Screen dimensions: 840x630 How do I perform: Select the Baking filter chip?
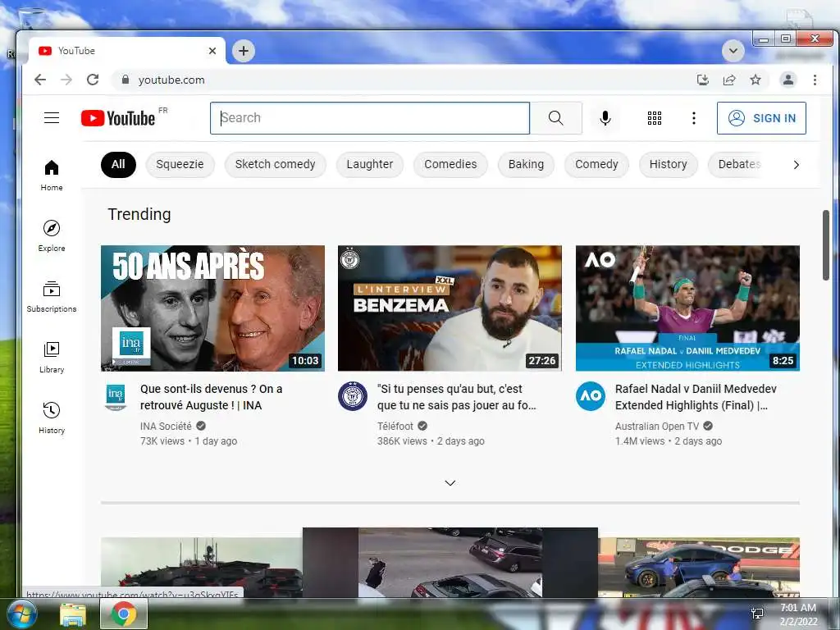click(526, 164)
